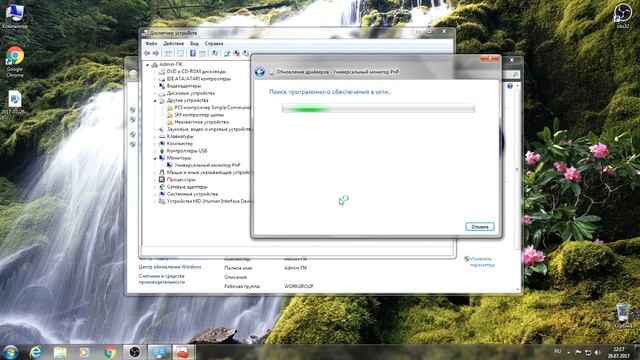
Task: Click the Back arrow in Device Manager toolbar
Action: click(x=147, y=53)
